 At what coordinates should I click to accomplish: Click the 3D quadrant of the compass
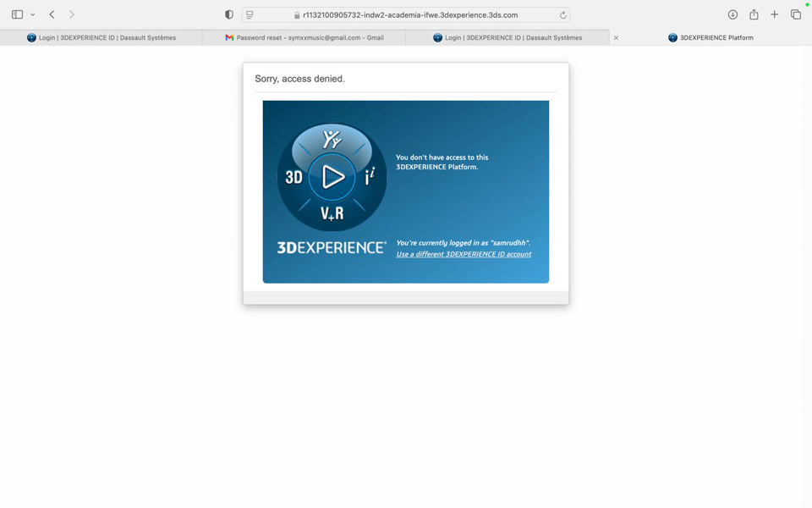click(294, 177)
